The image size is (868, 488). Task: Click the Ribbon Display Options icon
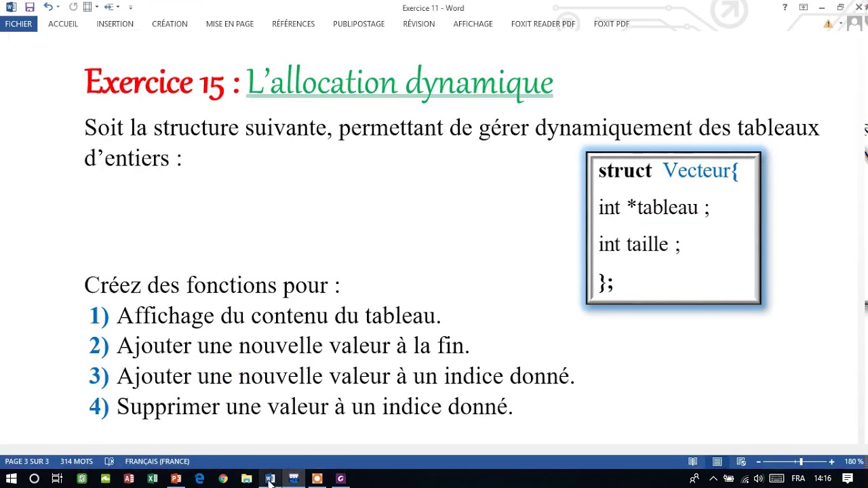tap(804, 7)
